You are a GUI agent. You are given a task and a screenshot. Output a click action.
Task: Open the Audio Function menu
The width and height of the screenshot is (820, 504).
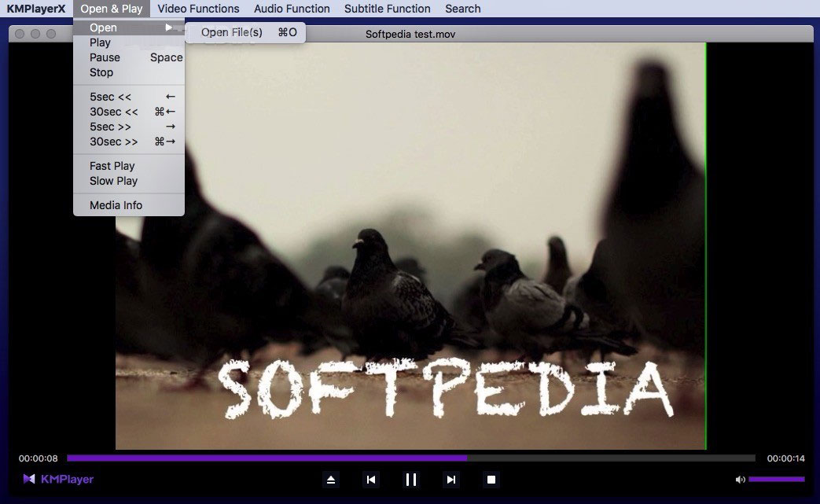(x=292, y=9)
